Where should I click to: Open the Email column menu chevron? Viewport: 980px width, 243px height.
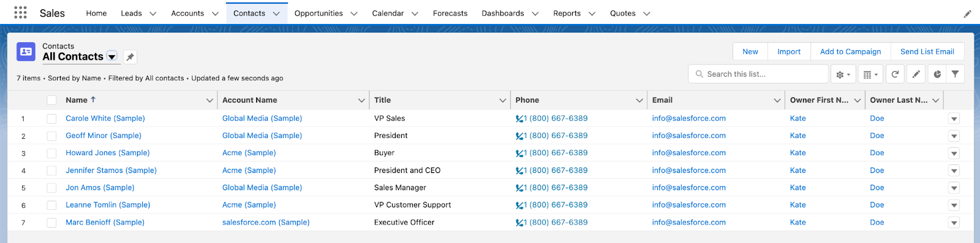pyautogui.click(x=777, y=101)
